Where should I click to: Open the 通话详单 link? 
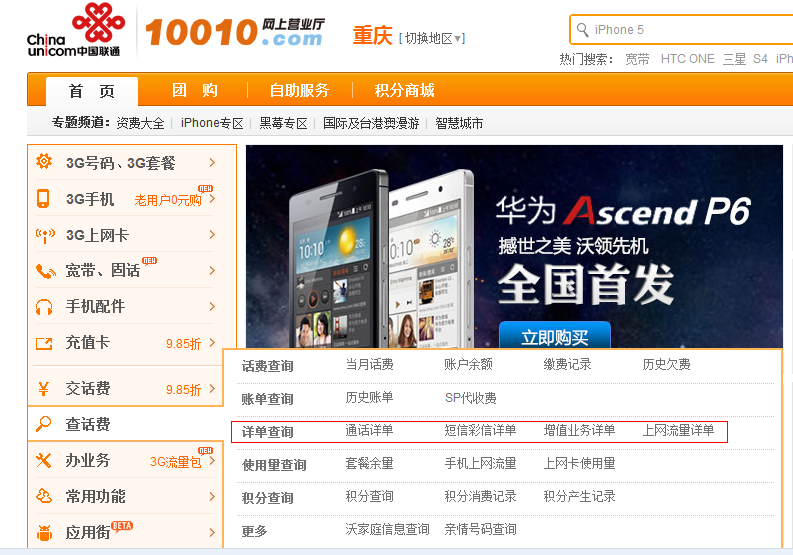[x=369, y=431]
